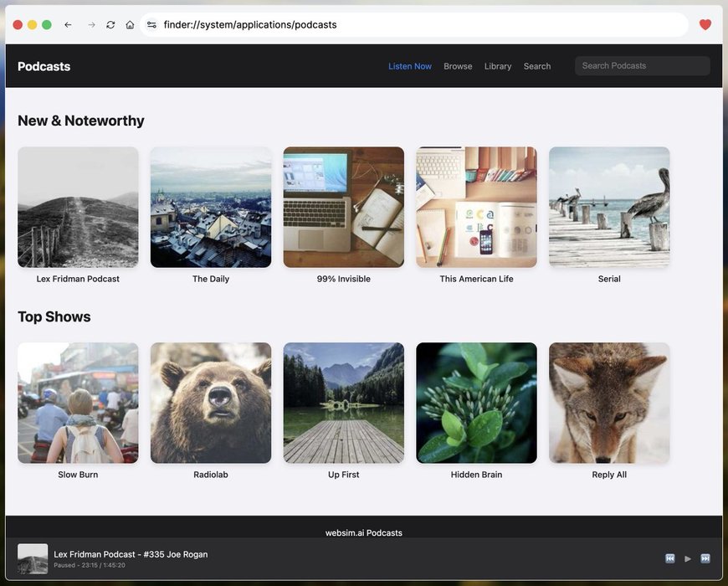Click the address bar URL
The height and width of the screenshot is (586, 728).
coord(250,24)
